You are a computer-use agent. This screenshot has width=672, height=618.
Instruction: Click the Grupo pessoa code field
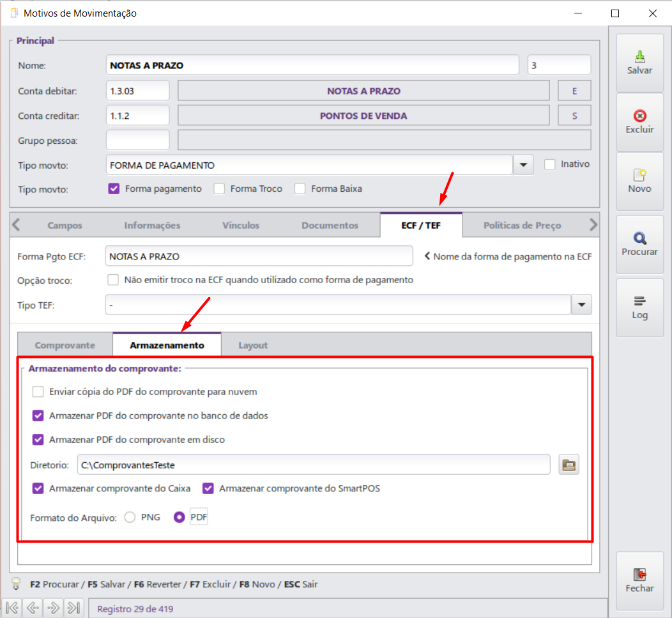pyautogui.click(x=137, y=140)
